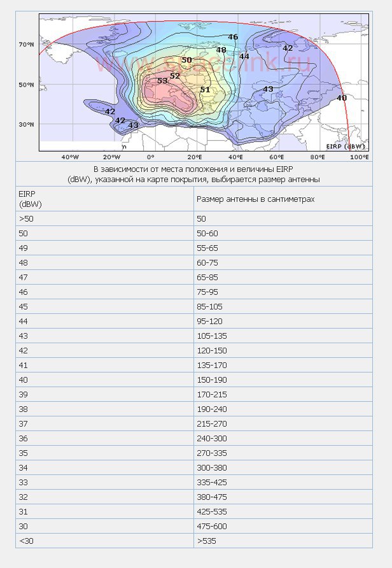The width and height of the screenshot is (392, 568).
Task: Click the EIRP value 36 cell
Action: [104, 438]
